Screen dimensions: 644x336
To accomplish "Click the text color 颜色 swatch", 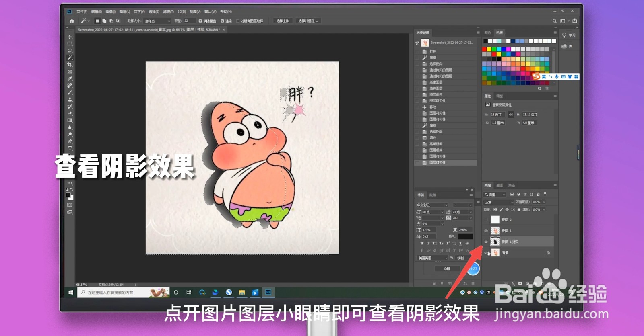I will [x=465, y=236].
